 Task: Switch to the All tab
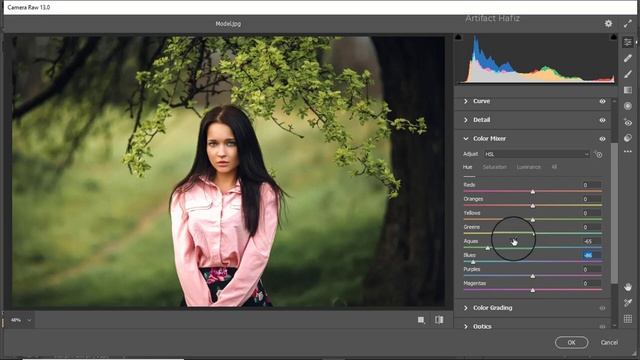point(554,167)
